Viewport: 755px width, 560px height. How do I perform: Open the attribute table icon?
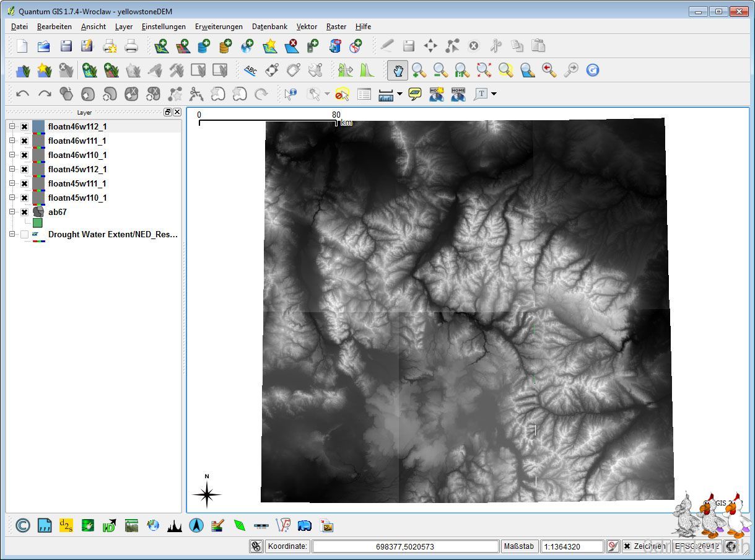[364, 94]
